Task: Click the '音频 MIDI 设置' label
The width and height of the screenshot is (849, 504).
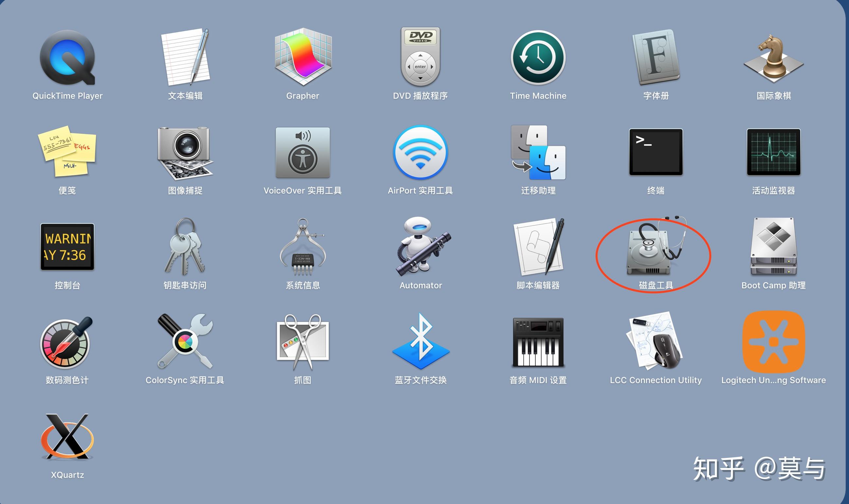Action: tap(538, 380)
